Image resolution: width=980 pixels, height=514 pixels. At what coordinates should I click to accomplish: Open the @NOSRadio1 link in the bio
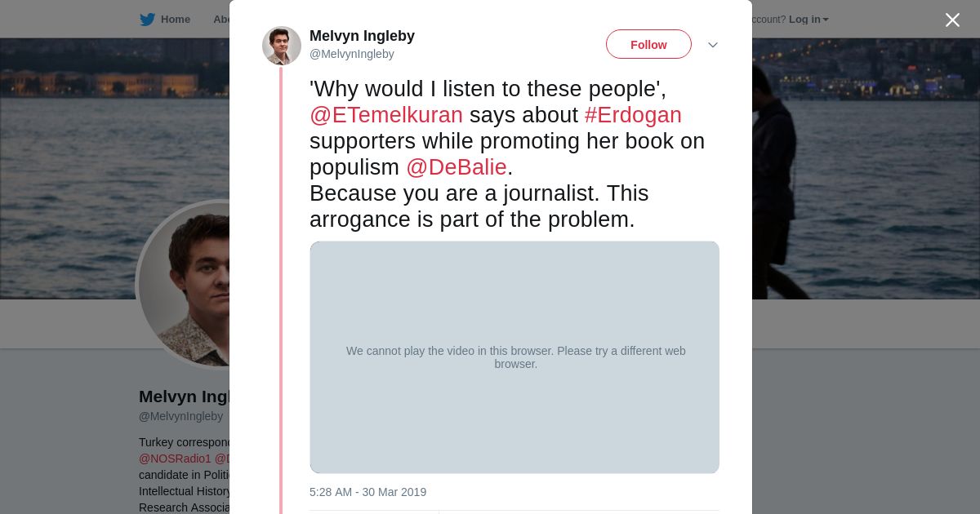coord(175,459)
